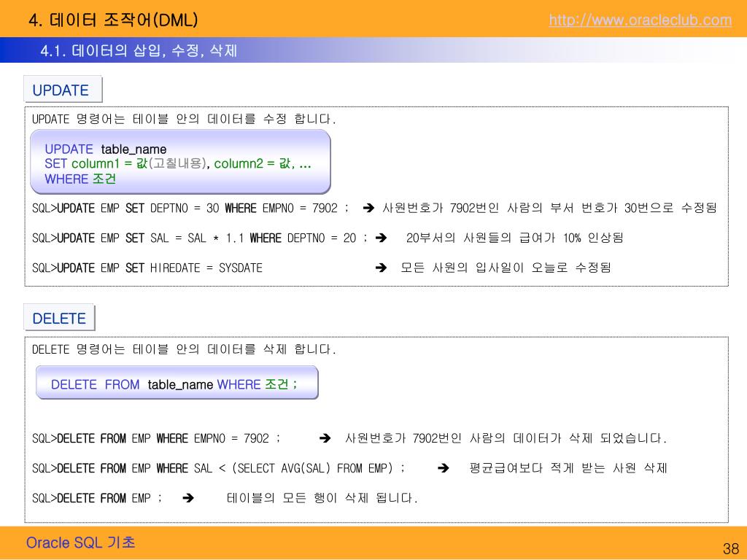Click the 'WHERE 조건' line in UPDATE syntax
The width and height of the screenshot is (747, 560).
[x=80, y=179]
